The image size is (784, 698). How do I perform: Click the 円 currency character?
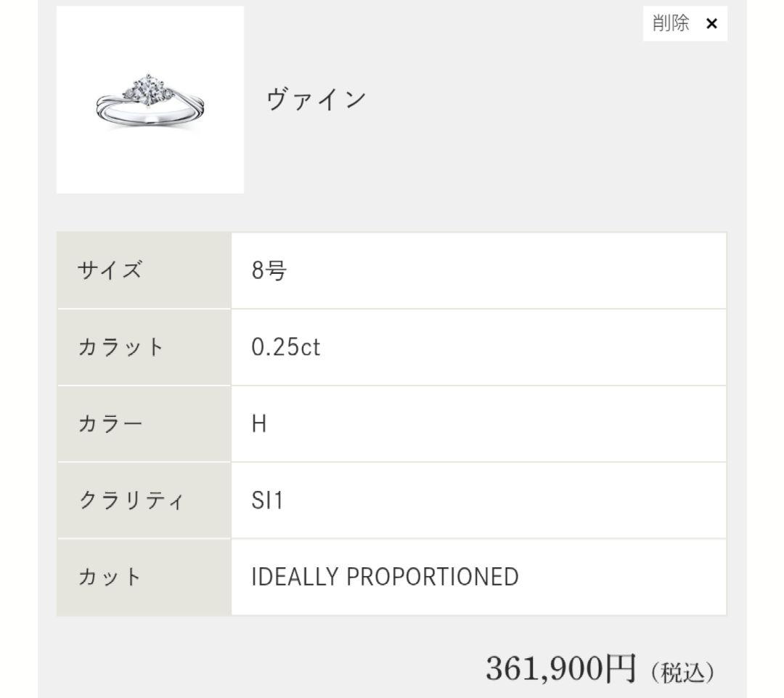[621, 668]
